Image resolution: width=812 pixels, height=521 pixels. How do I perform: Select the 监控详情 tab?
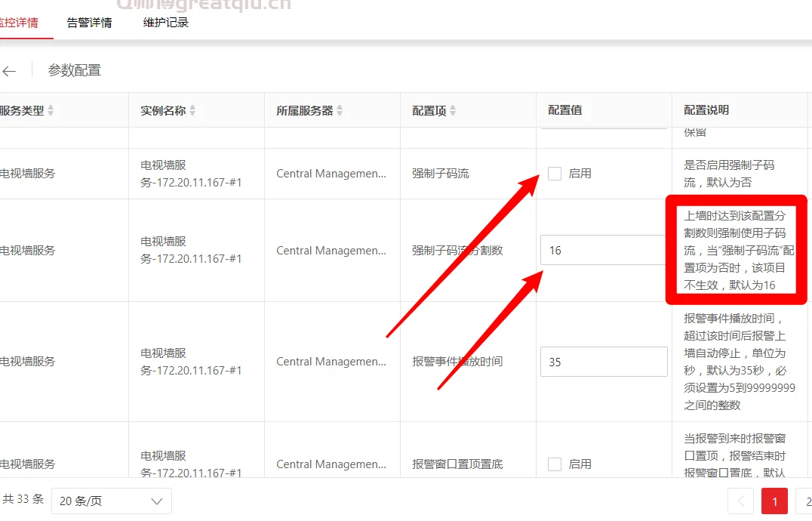tap(17, 23)
